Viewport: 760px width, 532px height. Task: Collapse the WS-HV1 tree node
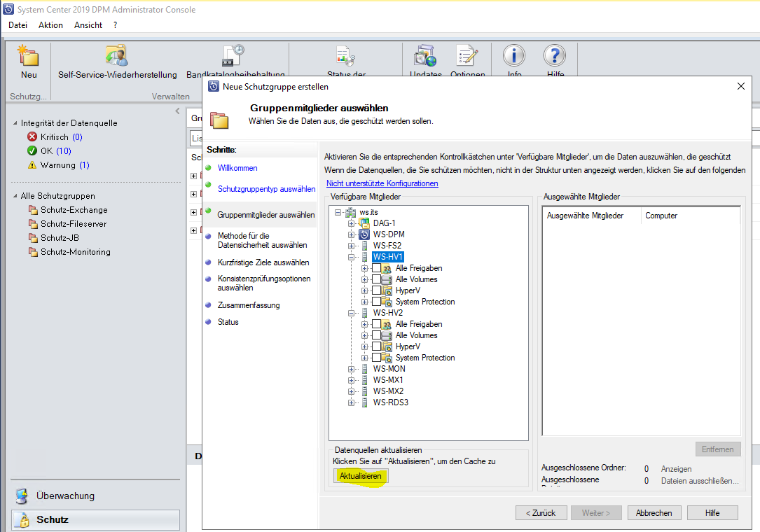pos(351,257)
